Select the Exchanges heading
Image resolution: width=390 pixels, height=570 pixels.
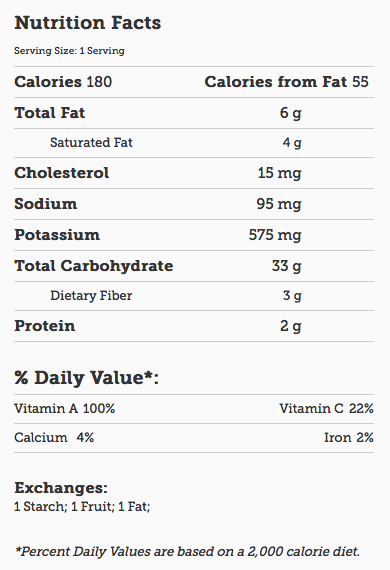61,488
